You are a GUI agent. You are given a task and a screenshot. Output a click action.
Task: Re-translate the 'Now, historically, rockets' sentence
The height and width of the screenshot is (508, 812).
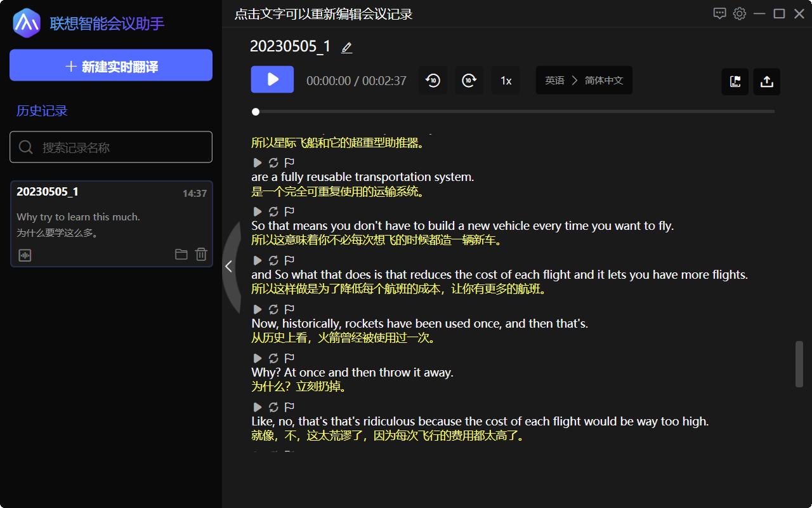[x=273, y=309]
